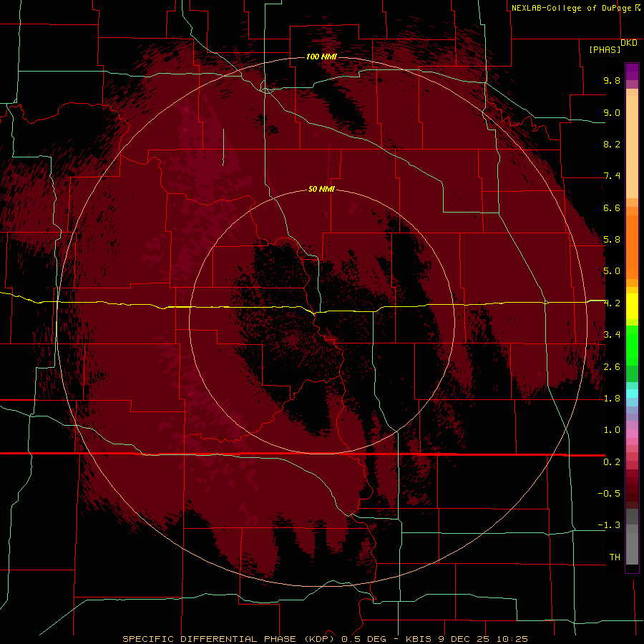Click the 4.2 color scale label
The image size is (644, 644).
click(612, 303)
